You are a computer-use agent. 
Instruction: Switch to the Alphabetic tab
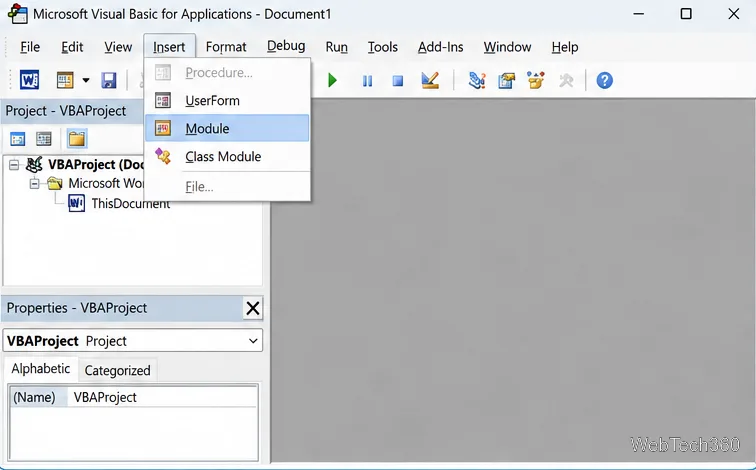[40, 369]
